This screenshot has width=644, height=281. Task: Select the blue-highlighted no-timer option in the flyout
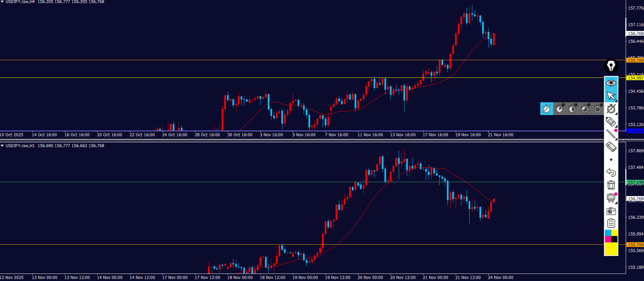[x=546, y=109]
